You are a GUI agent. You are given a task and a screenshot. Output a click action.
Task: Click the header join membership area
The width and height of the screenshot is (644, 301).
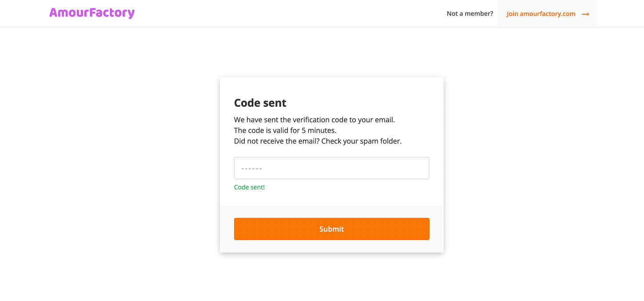point(547,14)
